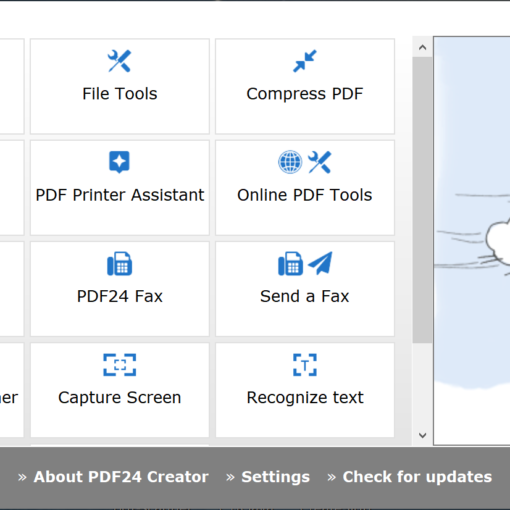
Task: Open File Tools via its wrench icon
Action: tap(119, 61)
